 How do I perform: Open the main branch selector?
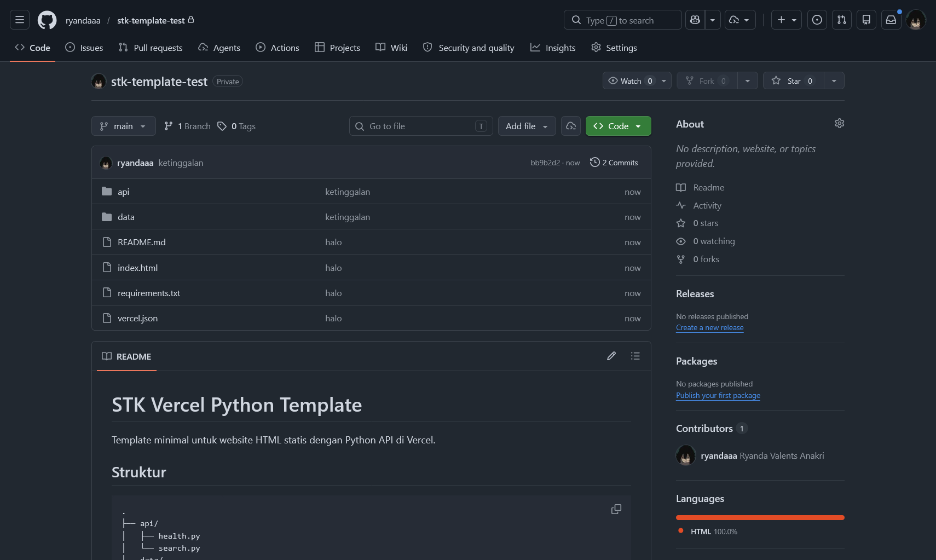(x=124, y=126)
